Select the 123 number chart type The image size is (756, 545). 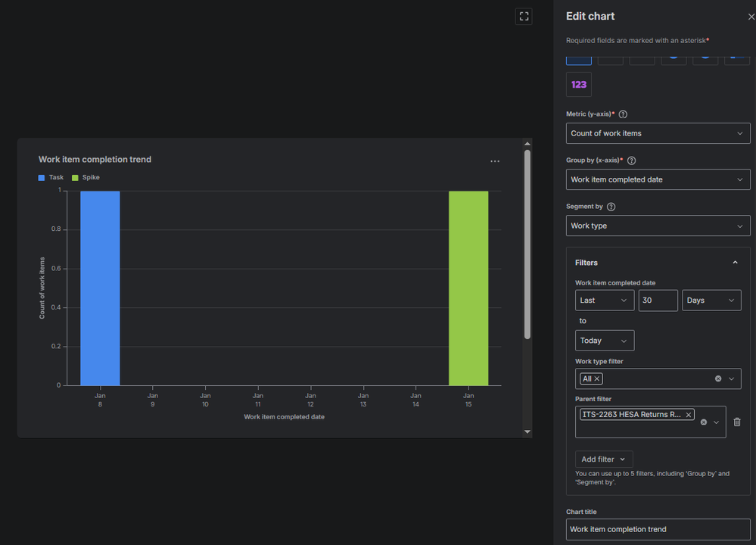[x=579, y=85]
